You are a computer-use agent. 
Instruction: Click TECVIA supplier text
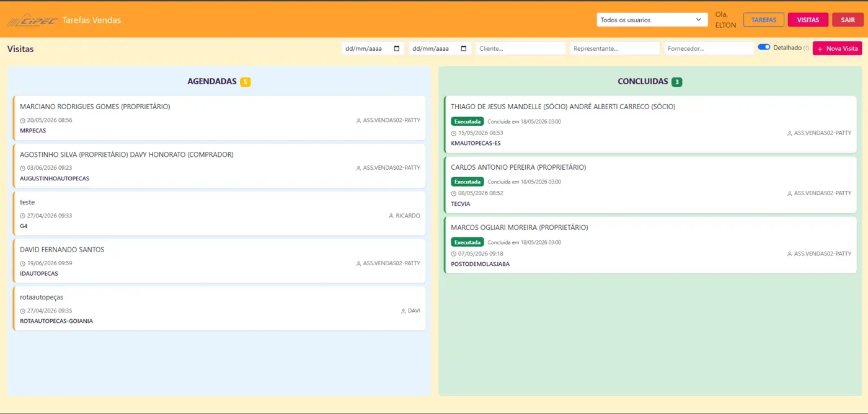point(461,204)
